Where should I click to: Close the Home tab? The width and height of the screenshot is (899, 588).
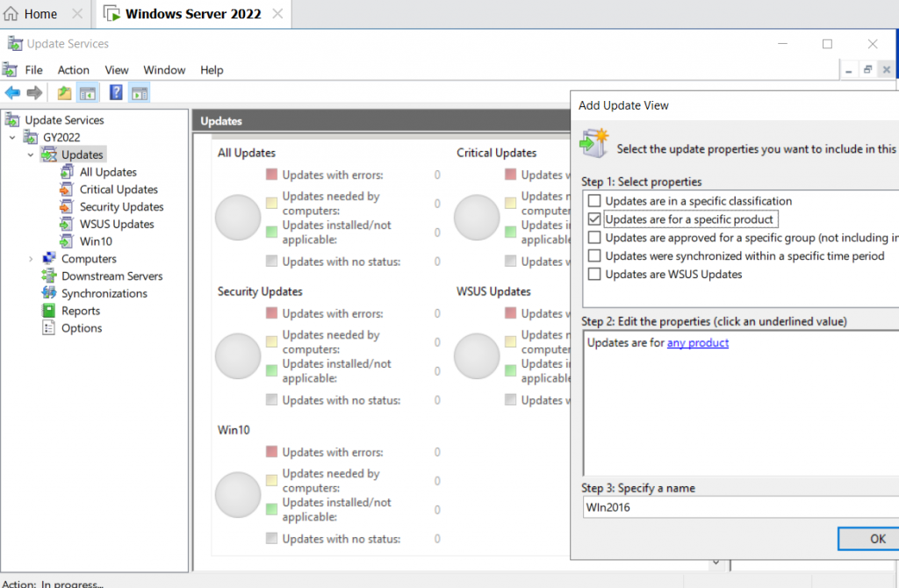coord(77,14)
